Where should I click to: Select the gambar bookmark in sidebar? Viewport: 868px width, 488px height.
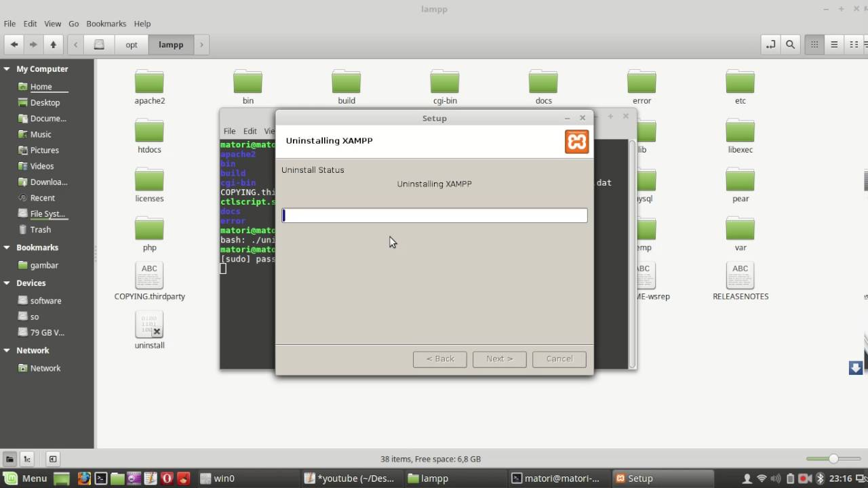[x=44, y=265]
